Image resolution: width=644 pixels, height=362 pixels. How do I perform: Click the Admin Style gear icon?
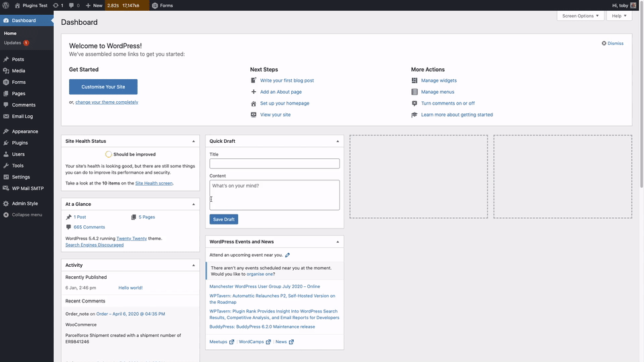(x=6, y=203)
